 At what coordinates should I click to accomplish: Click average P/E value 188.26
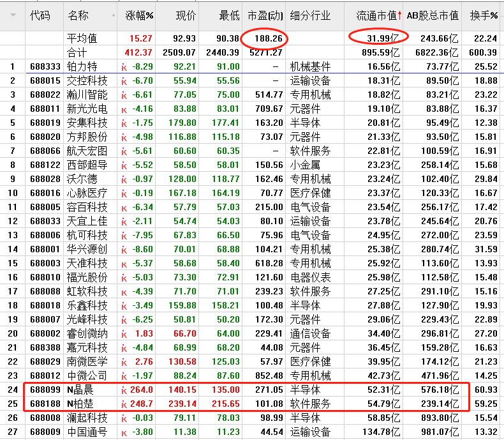click(269, 38)
